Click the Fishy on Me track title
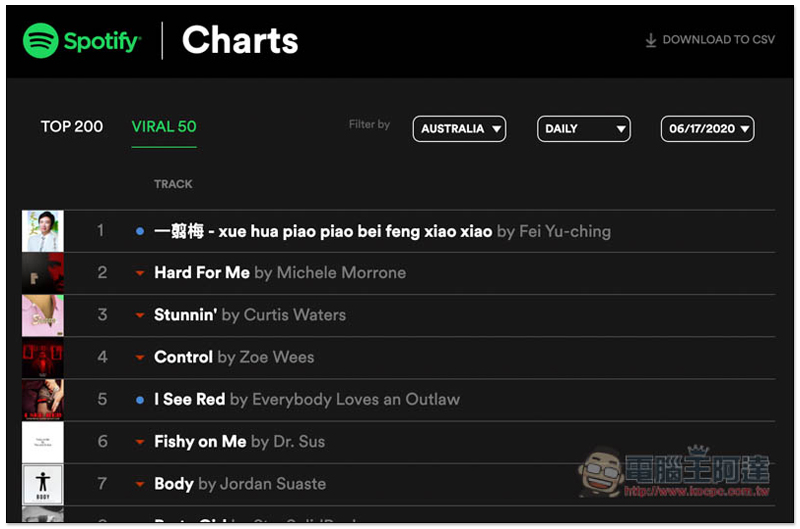 tap(201, 441)
